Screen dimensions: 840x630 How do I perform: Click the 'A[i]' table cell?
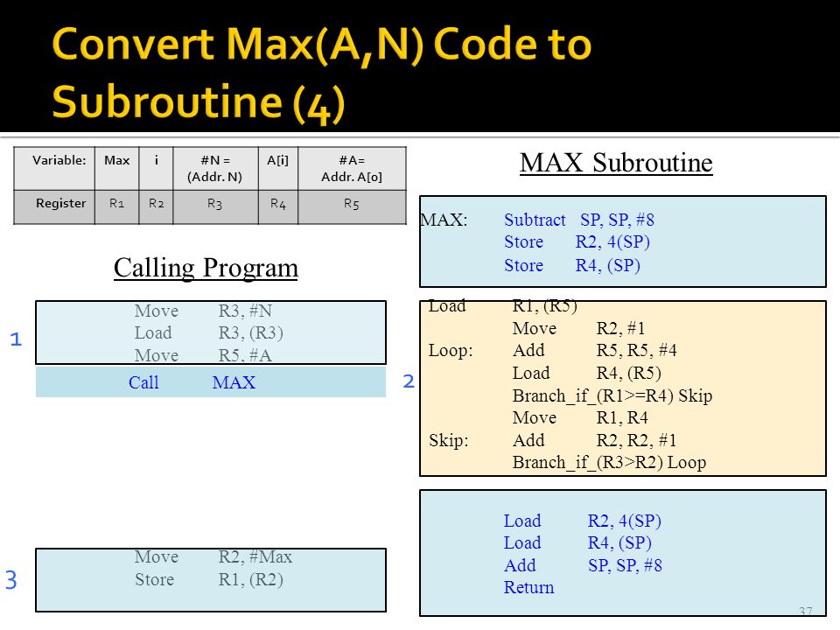pyautogui.click(x=278, y=168)
